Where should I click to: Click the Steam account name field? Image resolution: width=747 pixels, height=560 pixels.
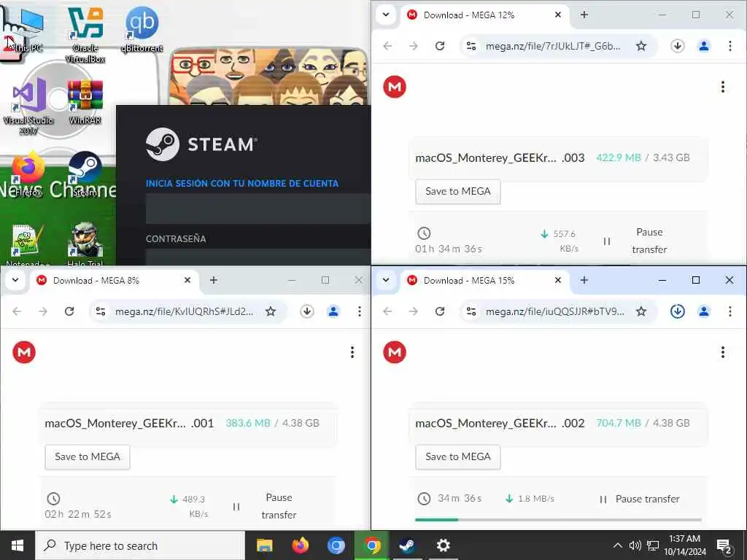[x=258, y=208]
